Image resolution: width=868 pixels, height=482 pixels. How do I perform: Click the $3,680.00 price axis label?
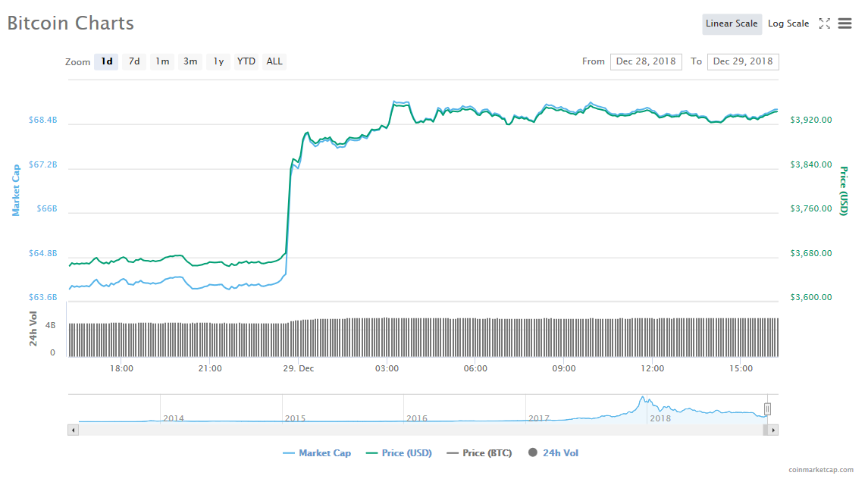click(x=811, y=253)
